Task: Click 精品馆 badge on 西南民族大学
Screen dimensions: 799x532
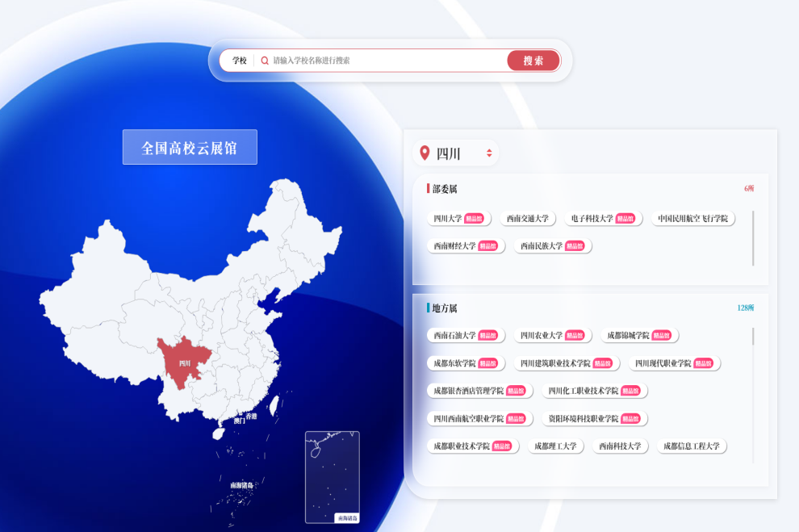Action: point(575,246)
